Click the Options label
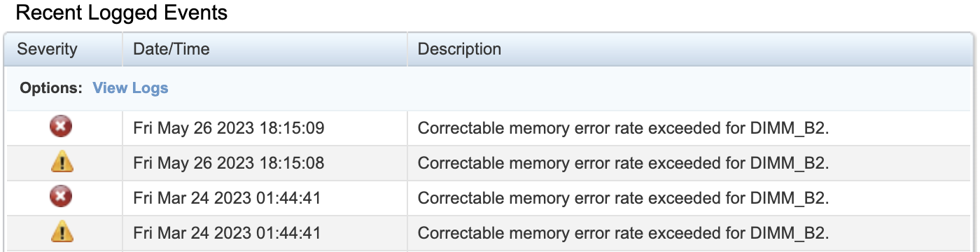Viewport: 980px width, 252px height. pyautogui.click(x=52, y=88)
